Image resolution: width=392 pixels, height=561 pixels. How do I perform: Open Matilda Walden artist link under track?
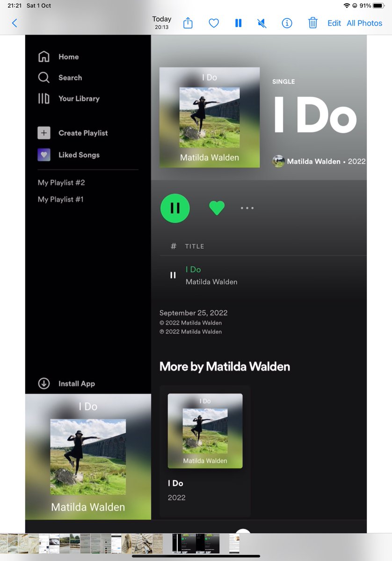(x=211, y=282)
